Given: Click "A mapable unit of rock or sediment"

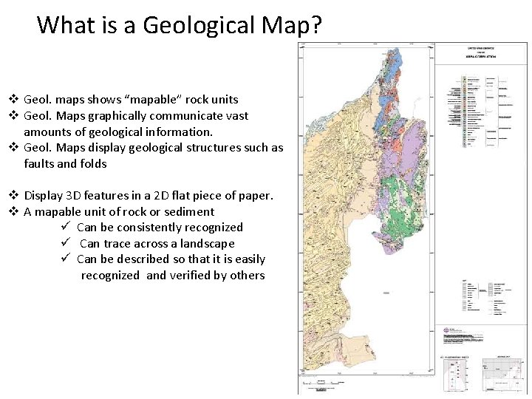Looking at the screenshot, I should click(119, 212).
